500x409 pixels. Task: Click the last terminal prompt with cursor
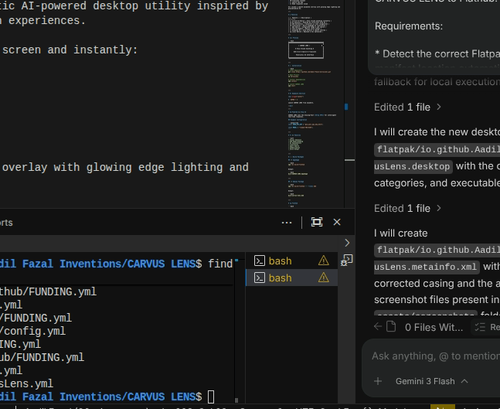coord(107,397)
